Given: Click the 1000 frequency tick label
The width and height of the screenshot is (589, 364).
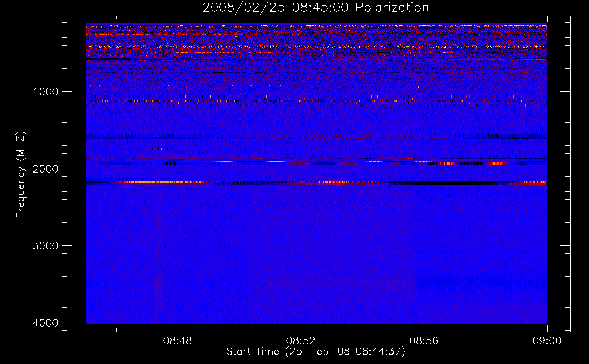Looking at the screenshot, I should pos(46,91).
